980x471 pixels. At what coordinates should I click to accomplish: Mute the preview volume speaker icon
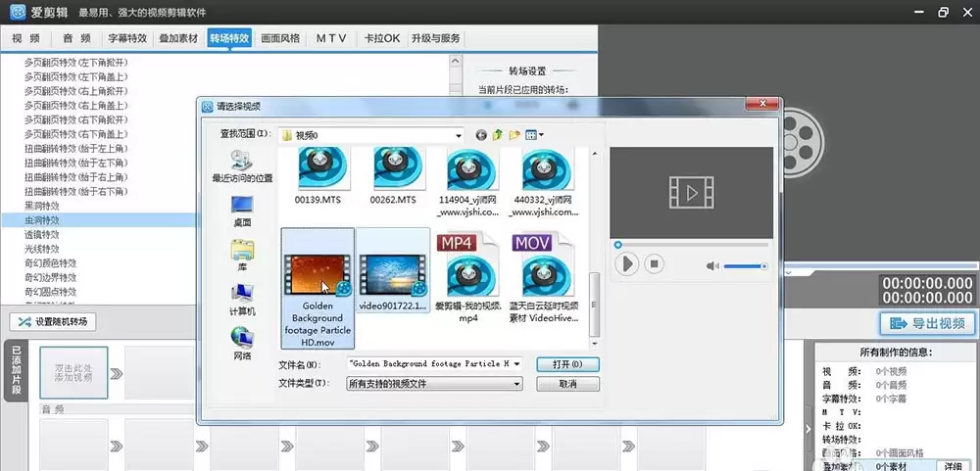point(712,266)
